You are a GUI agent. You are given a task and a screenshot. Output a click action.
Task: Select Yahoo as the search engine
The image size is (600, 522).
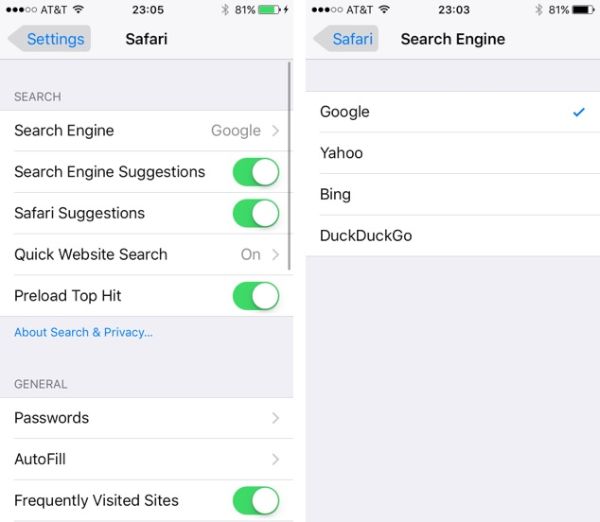[x=453, y=153]
